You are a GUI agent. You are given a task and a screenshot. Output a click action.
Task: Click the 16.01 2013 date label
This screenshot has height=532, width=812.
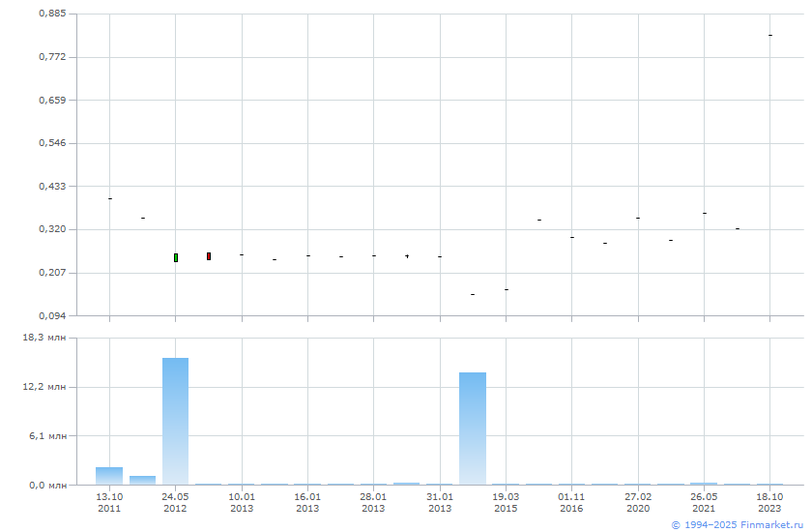[x=307, y=502]
